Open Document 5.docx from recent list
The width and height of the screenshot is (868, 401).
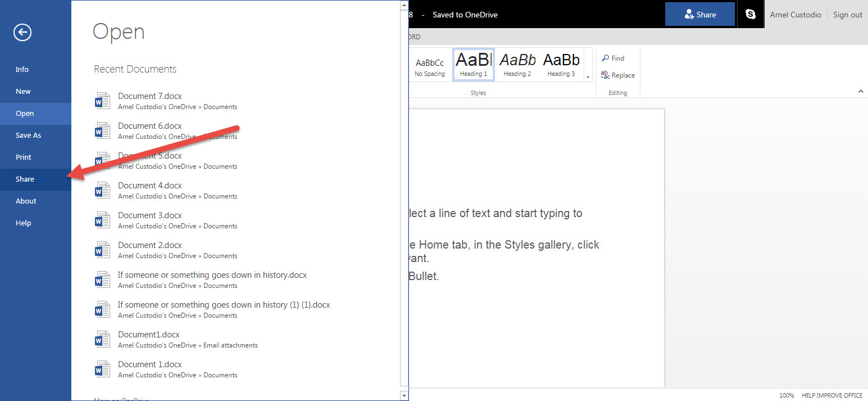click(150, 156)
